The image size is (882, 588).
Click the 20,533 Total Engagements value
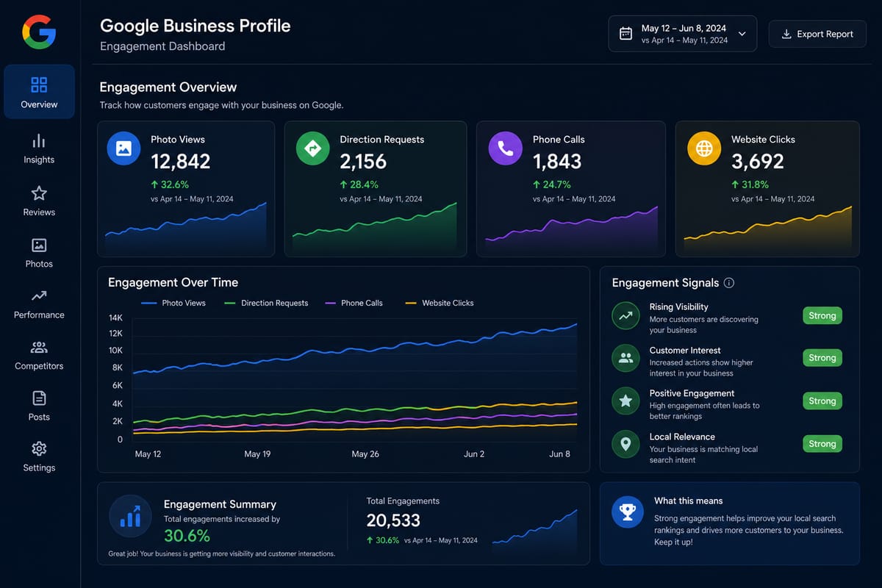[393, 520]
